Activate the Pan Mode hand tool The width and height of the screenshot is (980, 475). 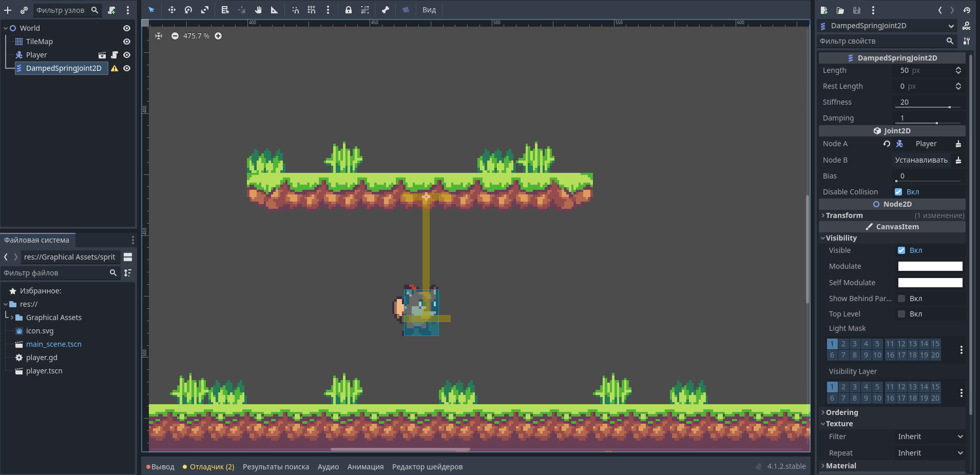258,10
